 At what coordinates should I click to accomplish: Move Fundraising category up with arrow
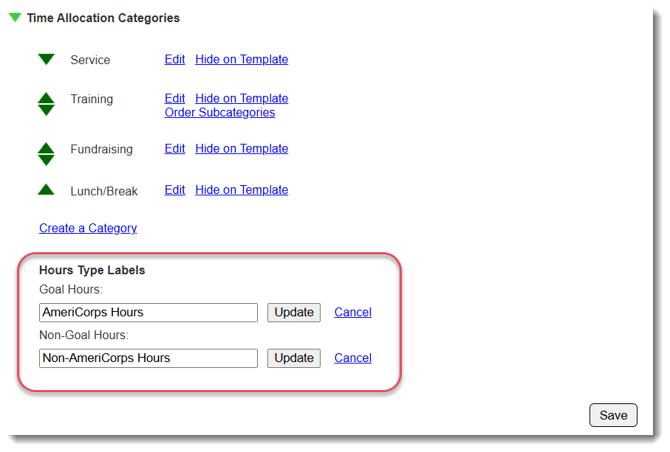46,148
